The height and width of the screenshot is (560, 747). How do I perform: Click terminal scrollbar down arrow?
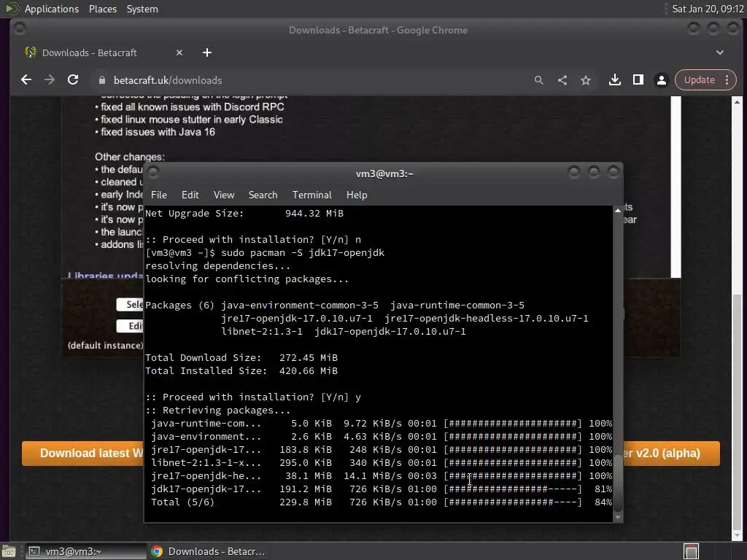pyautogui.click(x=618, y=517)
